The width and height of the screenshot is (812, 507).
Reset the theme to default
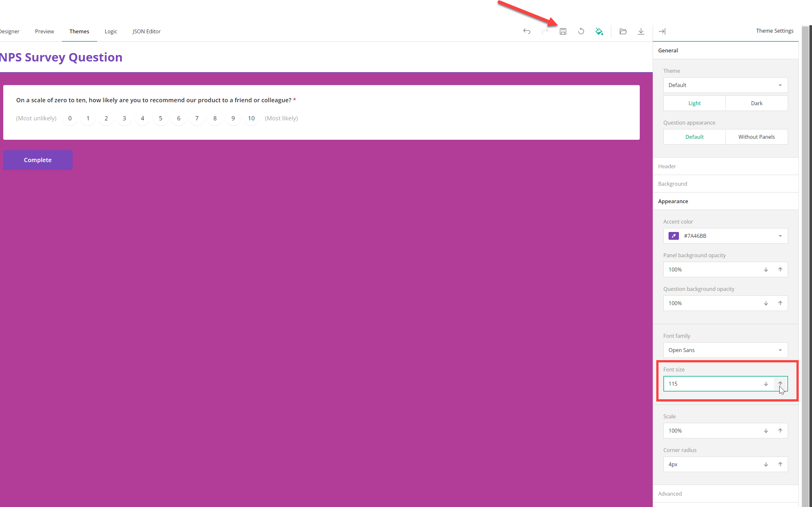(x=581, y=31)
